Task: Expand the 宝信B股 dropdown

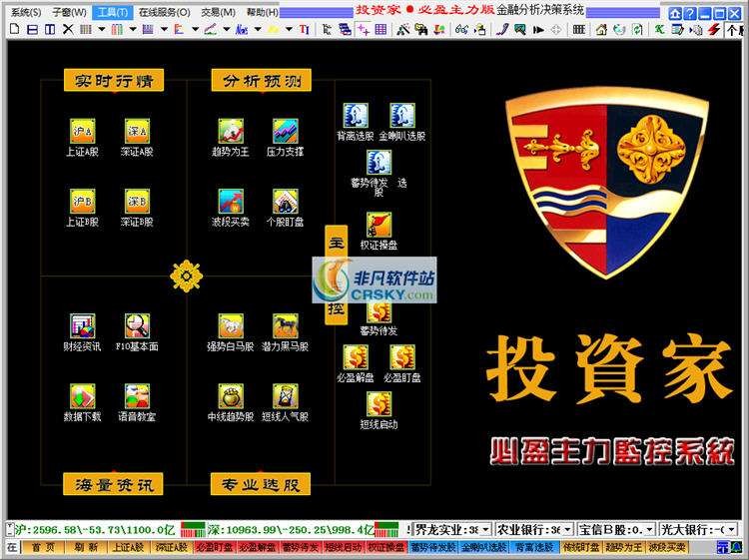Action: coord(650,529)
